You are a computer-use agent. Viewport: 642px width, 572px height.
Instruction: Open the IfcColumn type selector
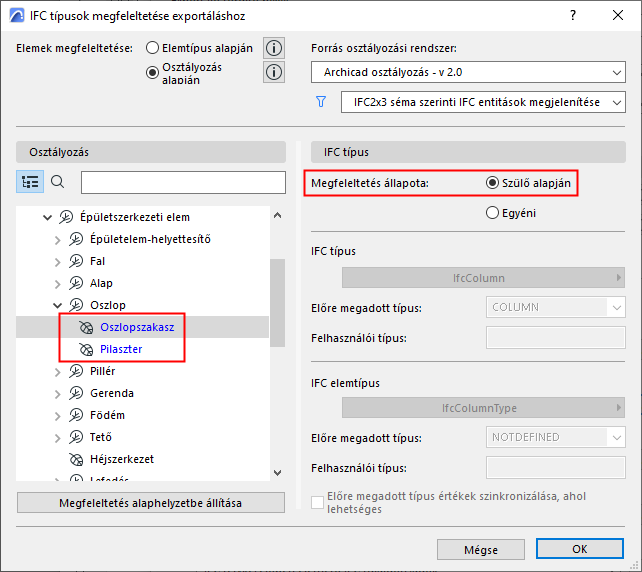click(x=484, y=278)
